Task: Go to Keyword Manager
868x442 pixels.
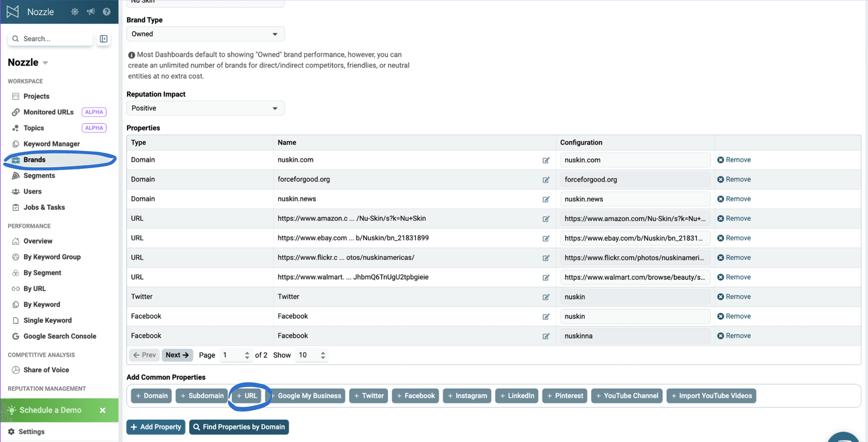Action: pyautogui.click(x=52, y=144)
